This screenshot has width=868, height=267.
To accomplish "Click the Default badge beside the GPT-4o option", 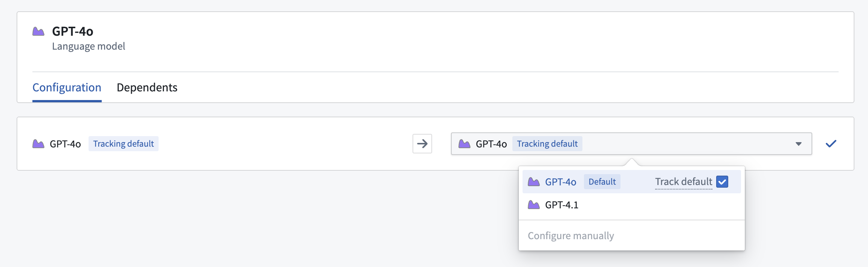I will [602, 182].
